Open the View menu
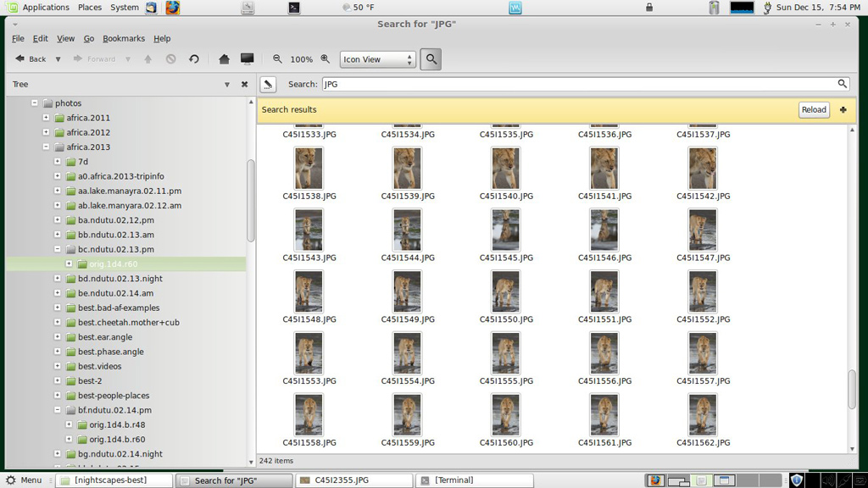The image size is (868, 488). [65, 38]
